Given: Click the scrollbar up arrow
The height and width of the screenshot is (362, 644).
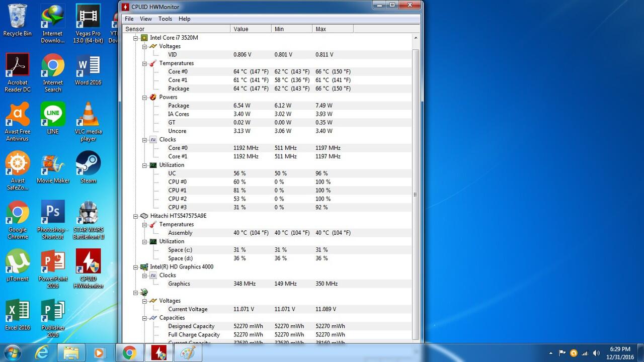Looking at the screenshot, I should [416, 38].
